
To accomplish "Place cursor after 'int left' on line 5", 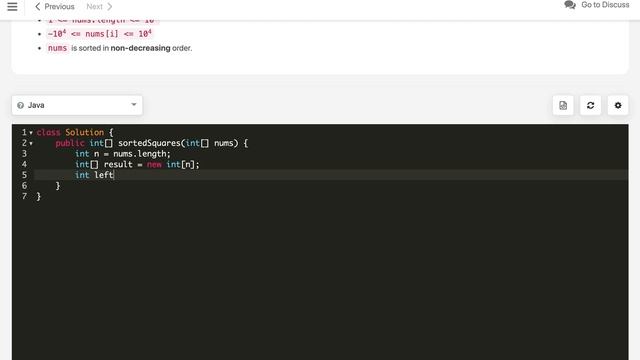I will tap(114, 175).
